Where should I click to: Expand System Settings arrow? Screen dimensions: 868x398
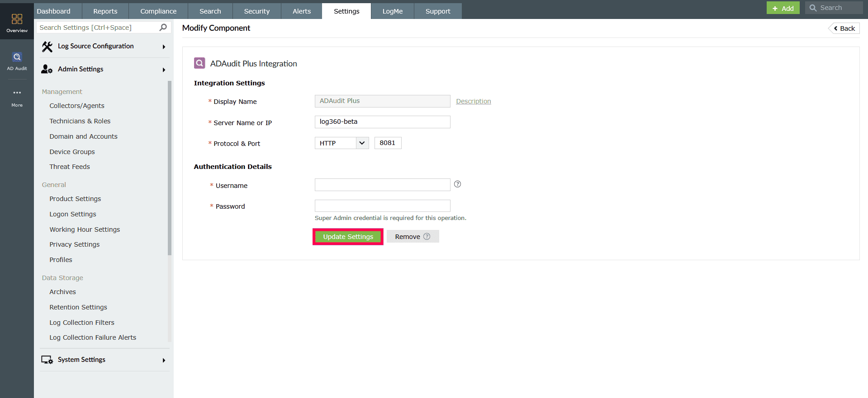point(164,360)
